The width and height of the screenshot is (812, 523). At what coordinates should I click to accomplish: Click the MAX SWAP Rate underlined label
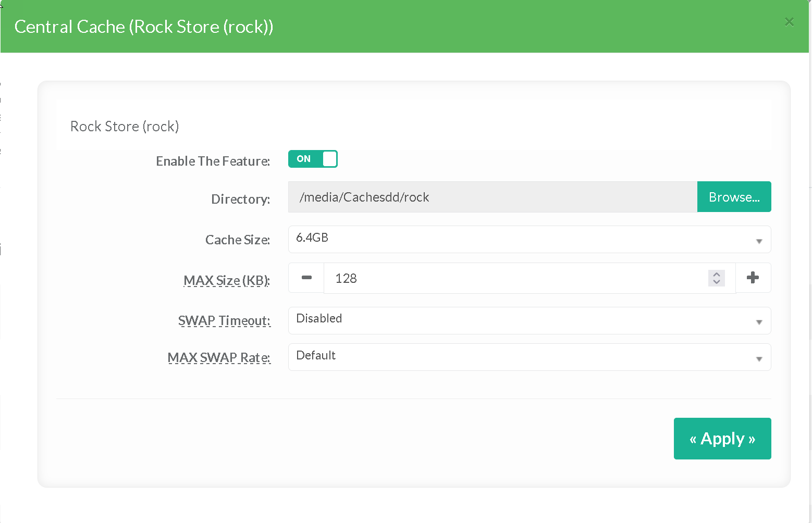tap(219, 357)
